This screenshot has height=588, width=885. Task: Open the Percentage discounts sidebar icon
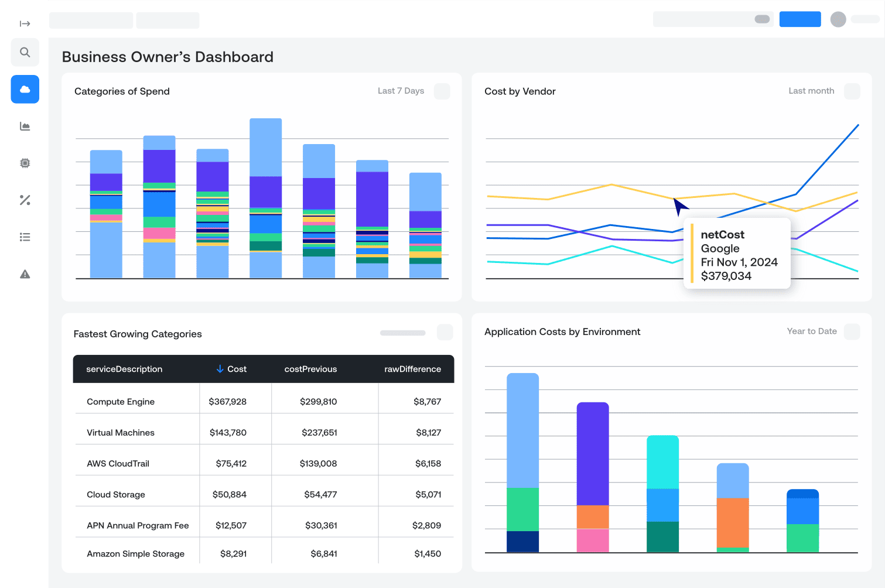pos(25,200)
